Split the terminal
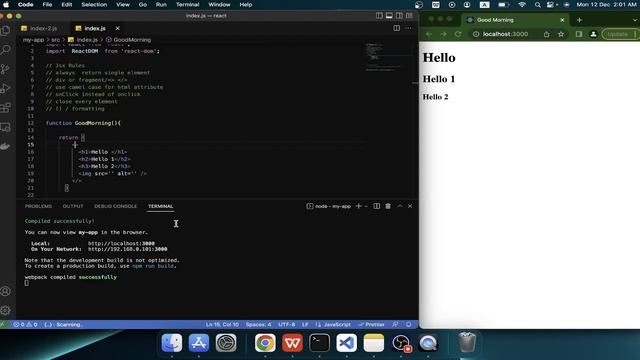The image size is (640, 360). [x=377, y=206]
